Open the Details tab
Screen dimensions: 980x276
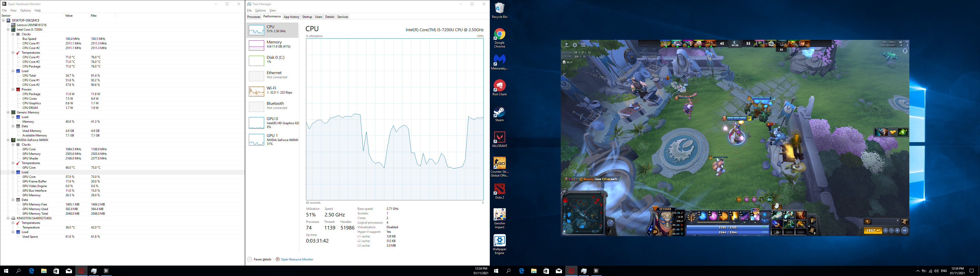point(330,17)
